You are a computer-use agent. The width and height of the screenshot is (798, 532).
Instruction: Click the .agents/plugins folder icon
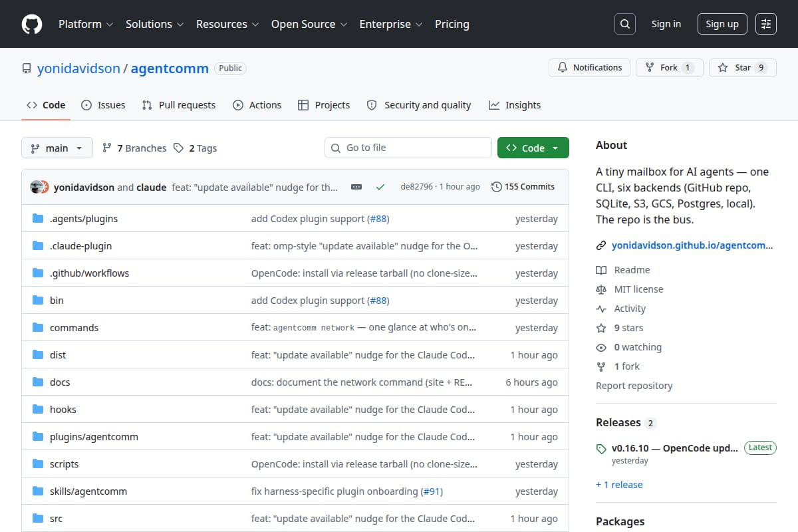click(x=38, y=219)
